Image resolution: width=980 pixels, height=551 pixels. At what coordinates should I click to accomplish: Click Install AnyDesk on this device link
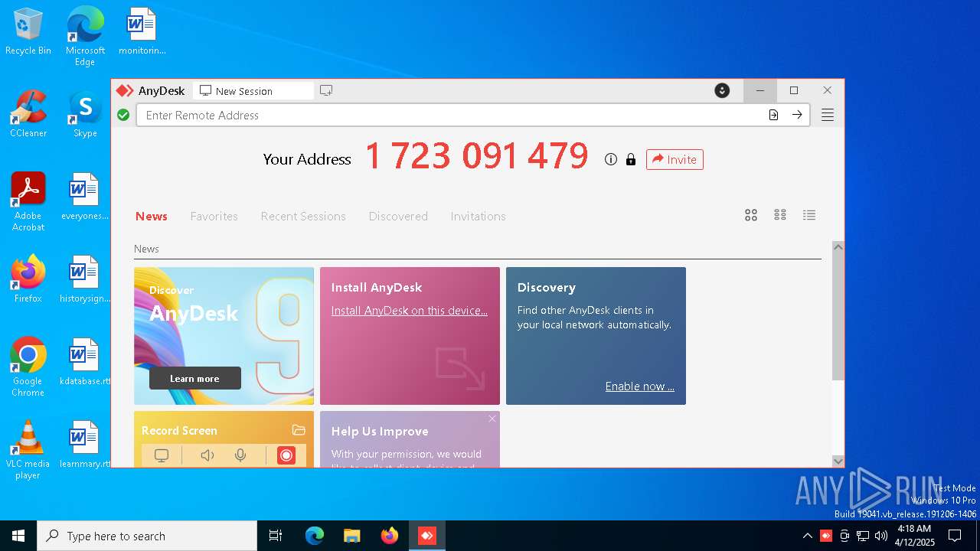410,311
